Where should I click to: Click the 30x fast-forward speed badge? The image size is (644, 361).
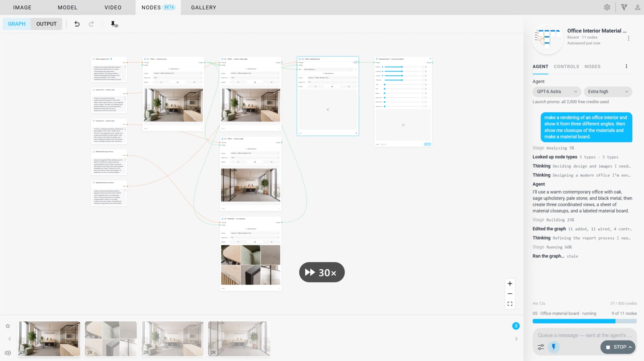[322, 272]
